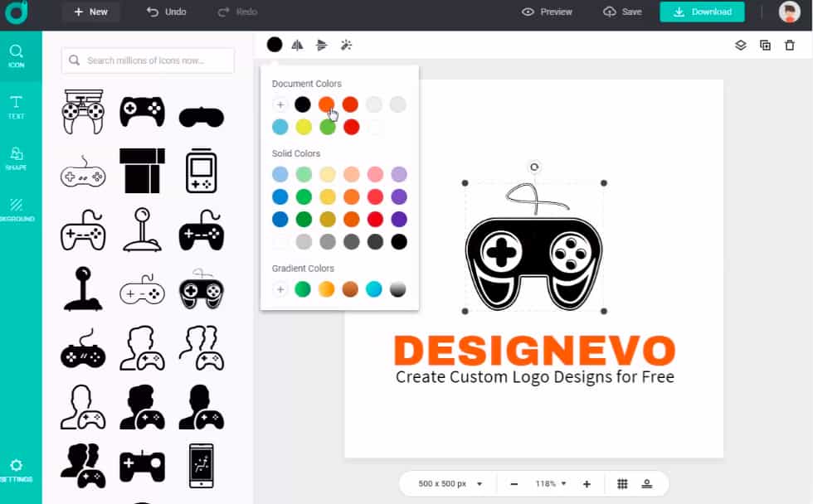Pick the single outlined person with gamepad beside the two-person icon

click(142, 347)
